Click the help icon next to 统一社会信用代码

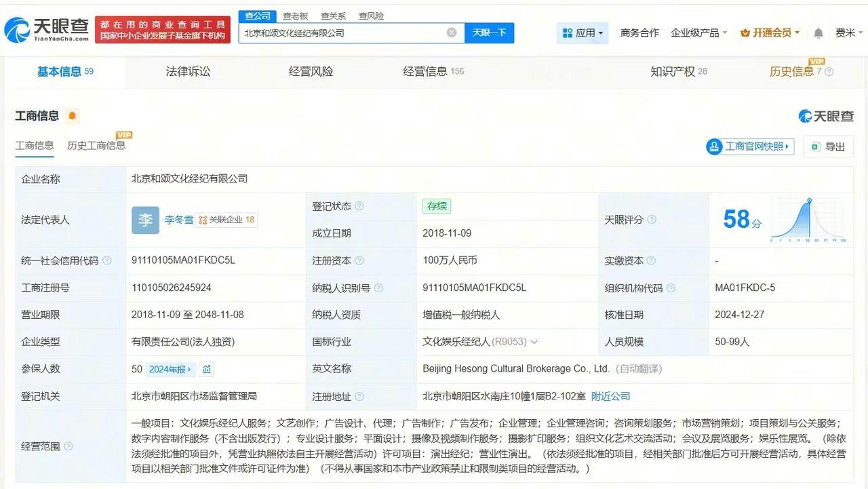(x=106, y=260)
